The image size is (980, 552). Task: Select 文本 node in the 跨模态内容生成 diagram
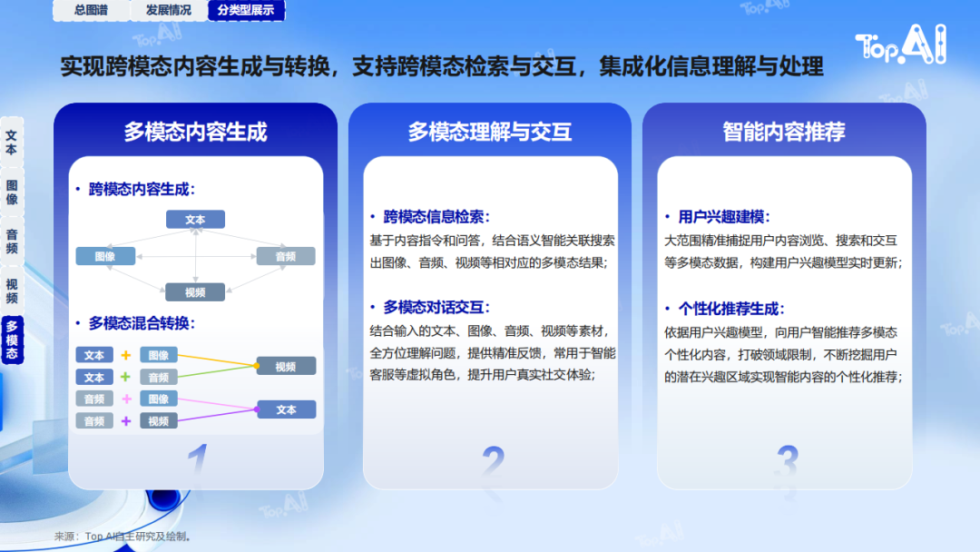[x=195, y=220]
